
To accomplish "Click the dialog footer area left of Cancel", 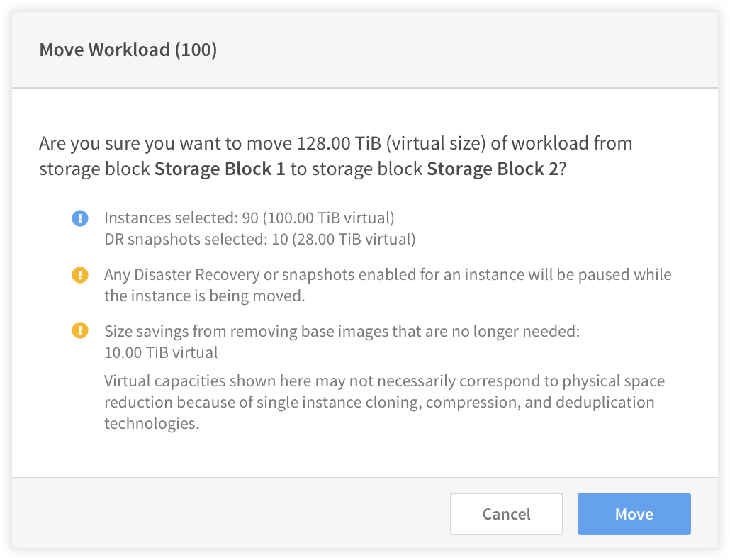I will pos(231,514).
